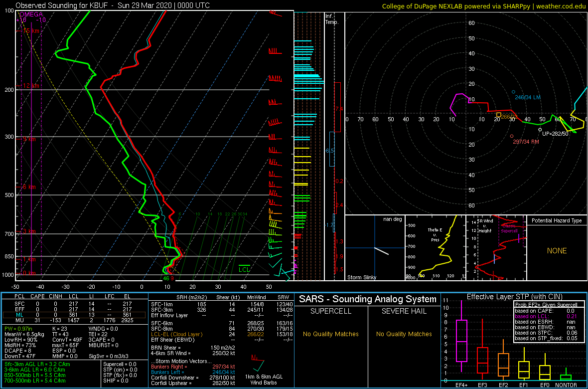The width and height of the screenshot is (588, 389).
Task: Click the 'Theta-E v. Pres' label
Action: [x=436, y=235]
